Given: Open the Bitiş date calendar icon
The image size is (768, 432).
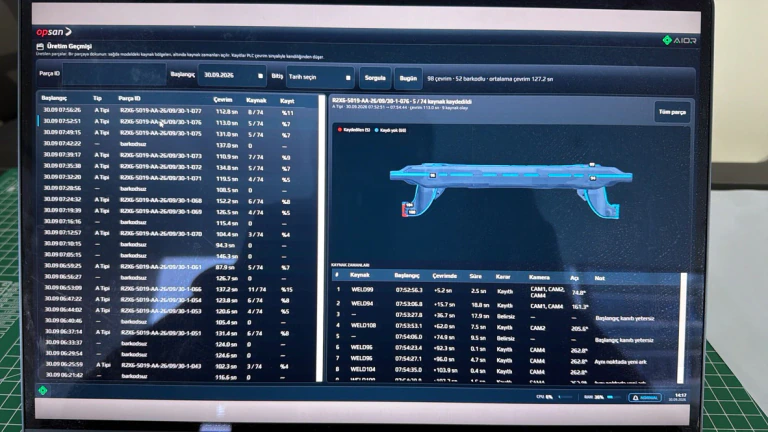Looking at the screenshot, I should pyautogui.click(x=348, y=77).
